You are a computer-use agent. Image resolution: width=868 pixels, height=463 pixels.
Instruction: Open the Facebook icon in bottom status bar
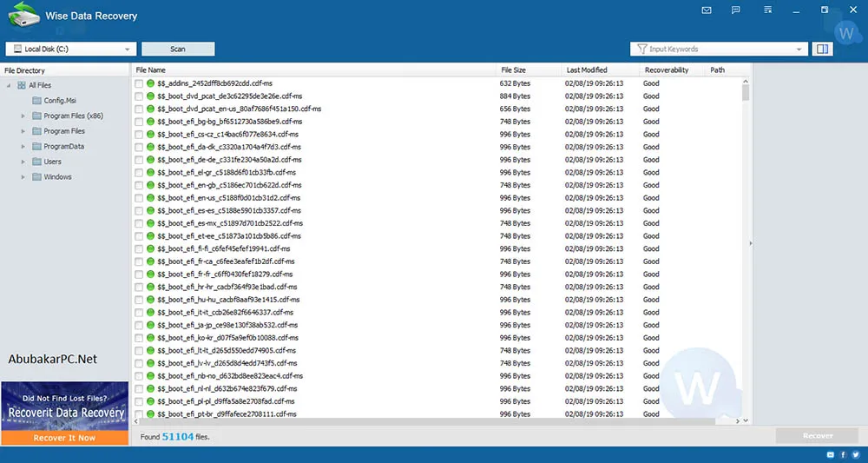coord(844,454)
